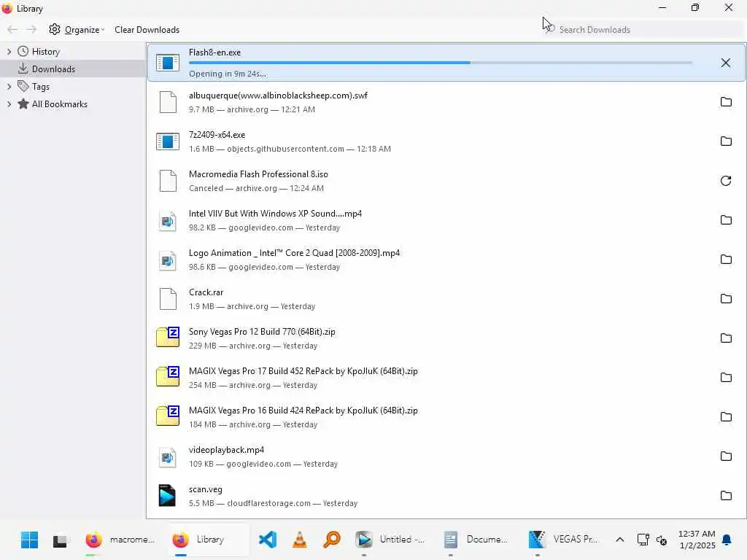Screen dimensions: 747x560
Task: Select History in the sidebar
Action: point(46,52)
